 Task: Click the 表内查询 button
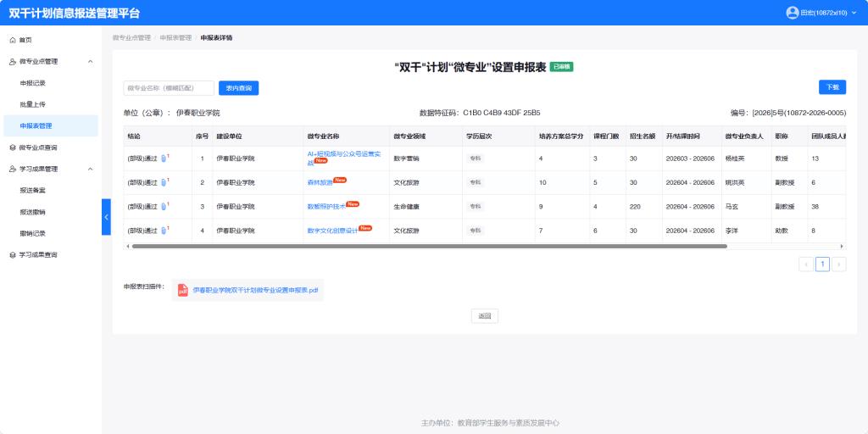(x=238, y=88)
